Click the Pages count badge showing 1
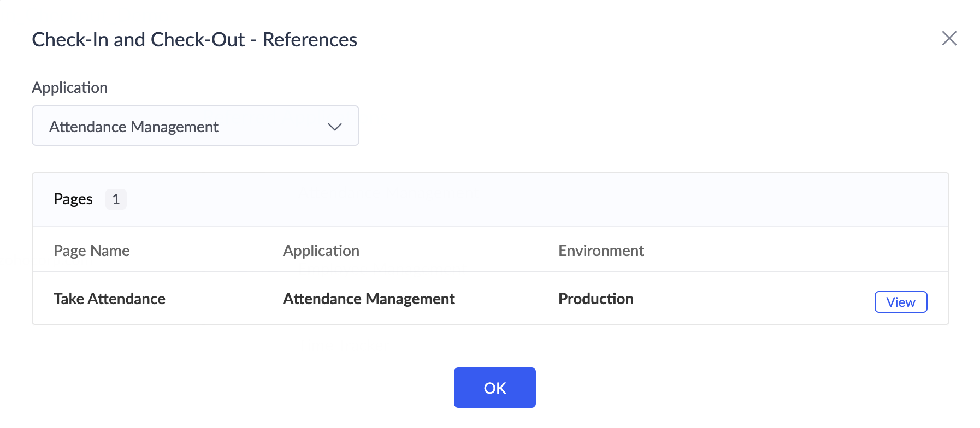Image resolution: width=980 pixels, height=428 pixels. click(x=116, y=199)
